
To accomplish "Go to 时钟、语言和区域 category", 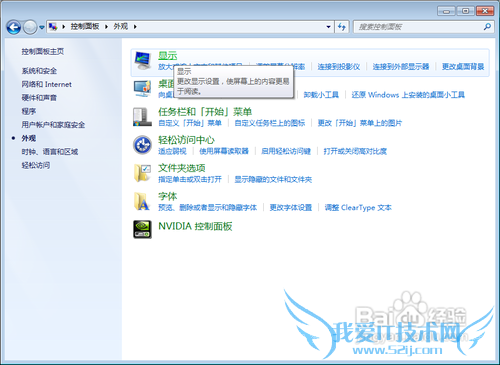I will pos(50,152).
